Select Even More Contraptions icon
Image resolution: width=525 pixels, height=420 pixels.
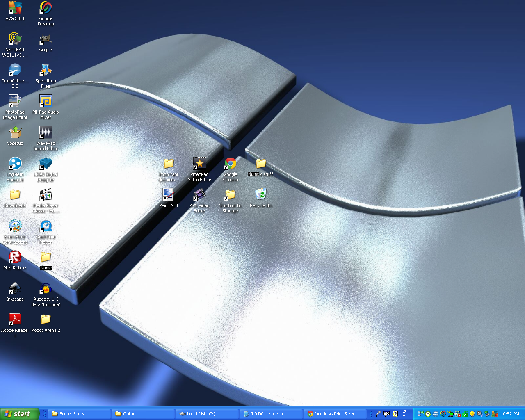pos(15,232)
